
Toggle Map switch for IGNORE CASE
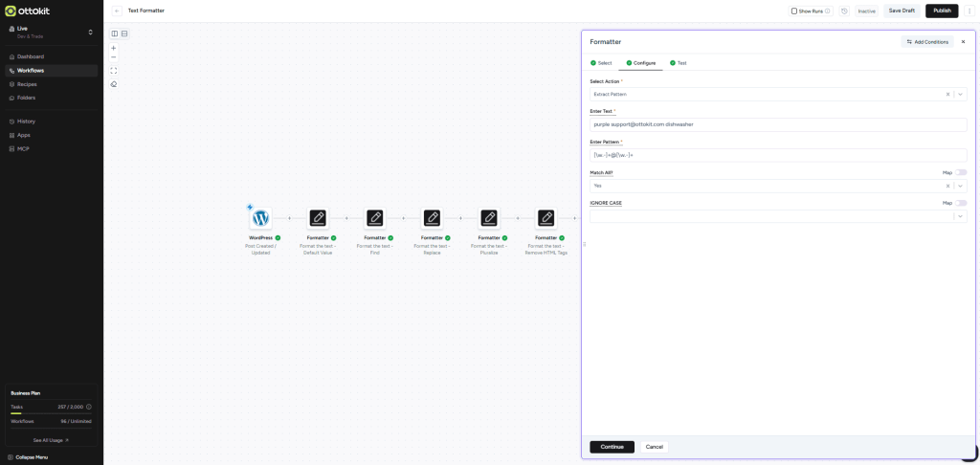[961, 203]
